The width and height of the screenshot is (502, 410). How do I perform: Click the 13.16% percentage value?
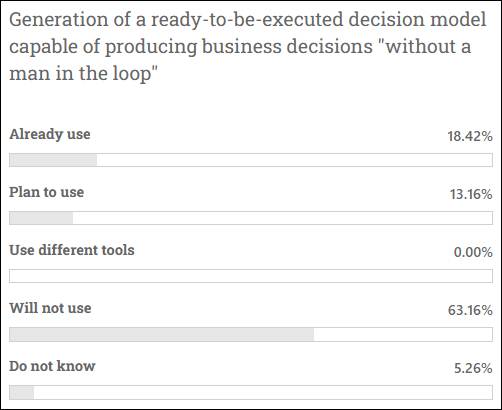point(471,194)
